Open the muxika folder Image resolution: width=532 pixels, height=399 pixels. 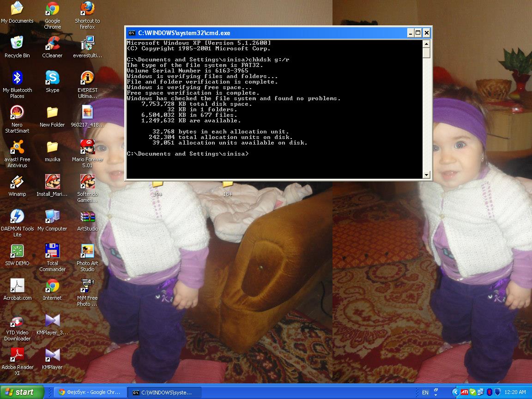[x=52, y=147]
